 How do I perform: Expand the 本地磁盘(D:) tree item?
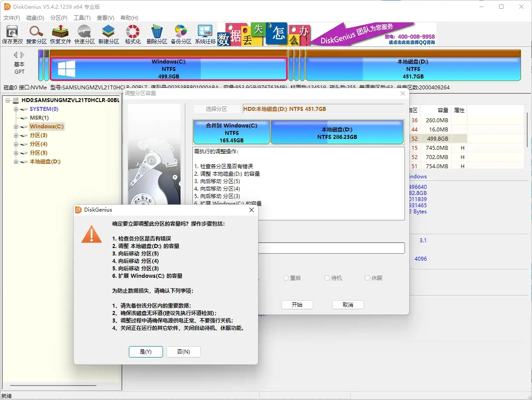[x=15, y=161]
